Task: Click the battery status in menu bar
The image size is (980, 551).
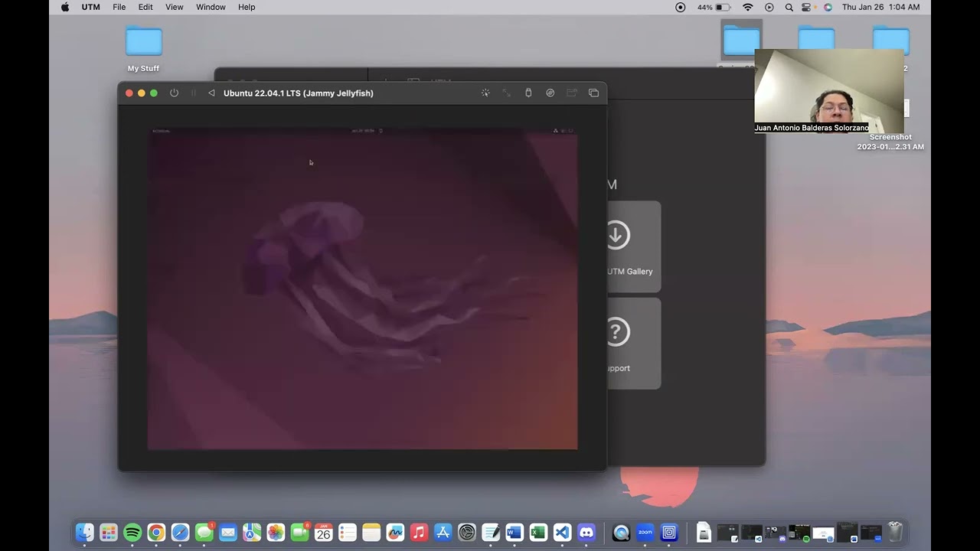Action: (x=714, y=7)
